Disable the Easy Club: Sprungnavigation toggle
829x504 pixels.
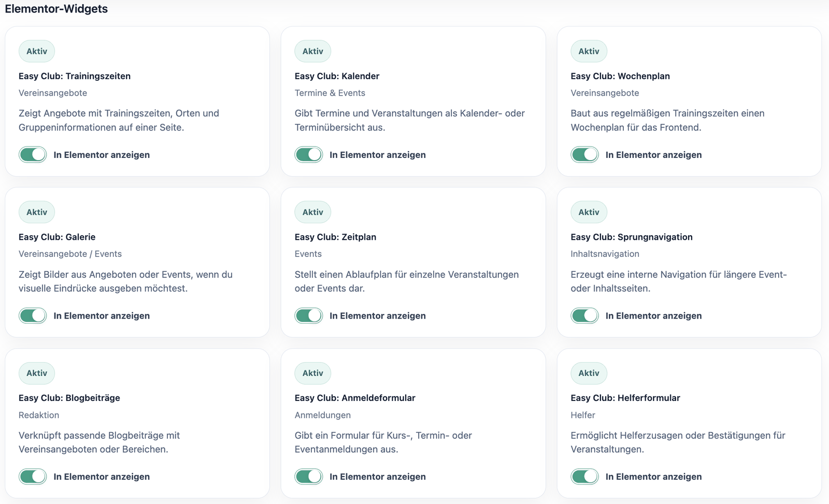point(585,315)
